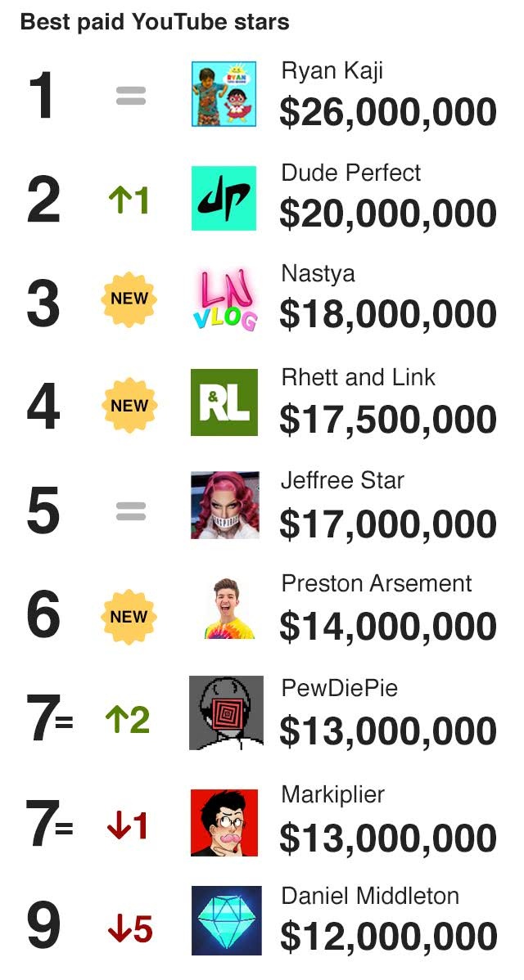Click the Best paid YouTube stars heading
Viewport: 524px width, 980px height.
(x=155, y=22)
